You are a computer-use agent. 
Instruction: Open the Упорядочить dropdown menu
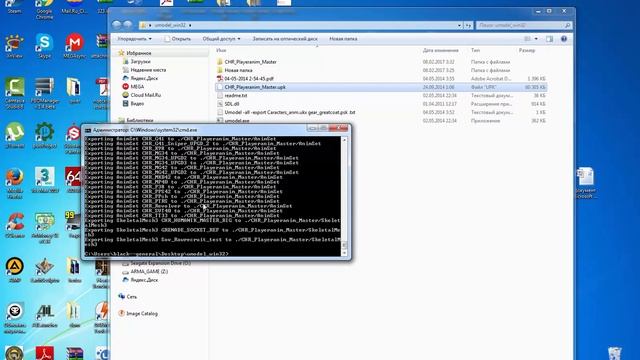tap(134, 39)
